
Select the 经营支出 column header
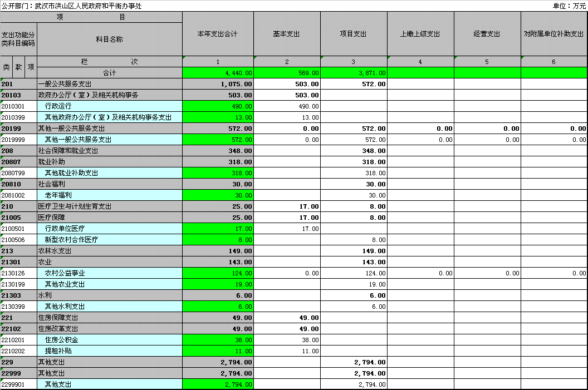click(487, 34)
